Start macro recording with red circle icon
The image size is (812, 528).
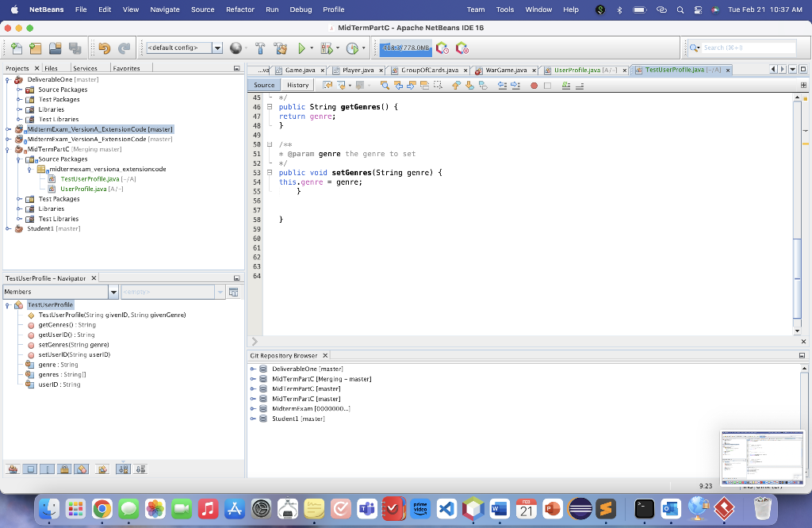(x=534, y=85)
